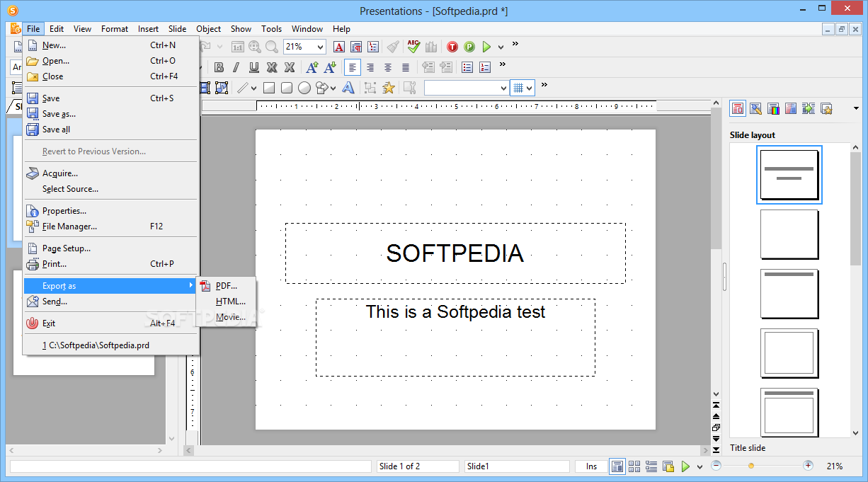Open the slide design sidebar icon

(x=755, y=108)
